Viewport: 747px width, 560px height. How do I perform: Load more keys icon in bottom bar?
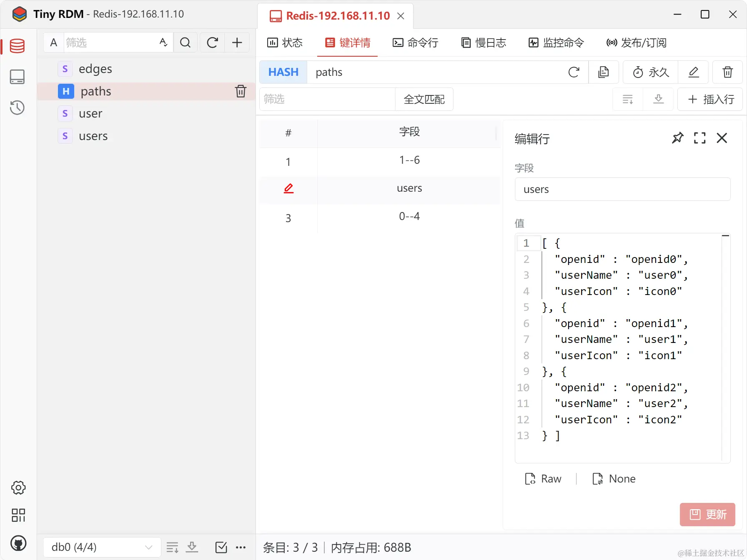click(x=173, y=547)
